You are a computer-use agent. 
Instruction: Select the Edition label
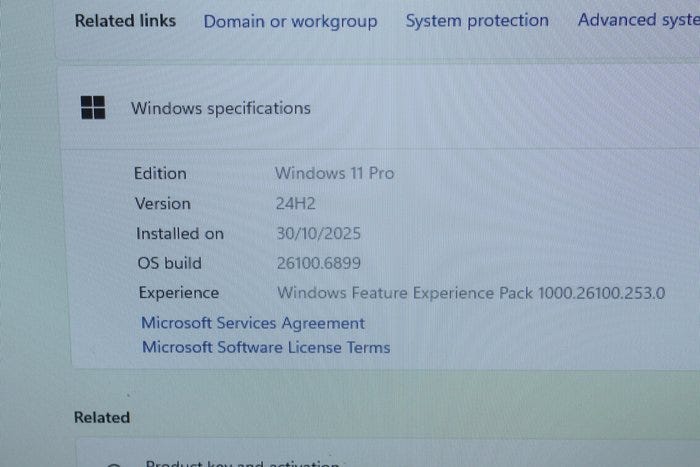pos(160,173)
